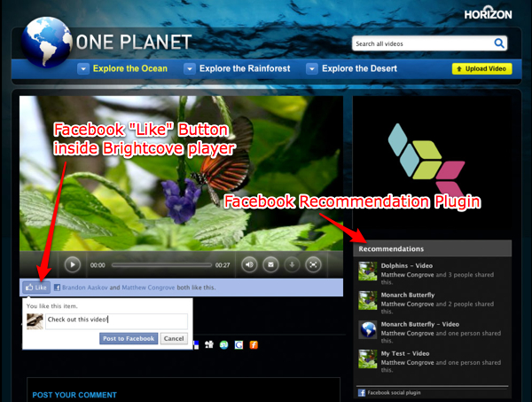532x402 pixels.
Task: Click the Check out this video comment field
Action: click(117, 321)
